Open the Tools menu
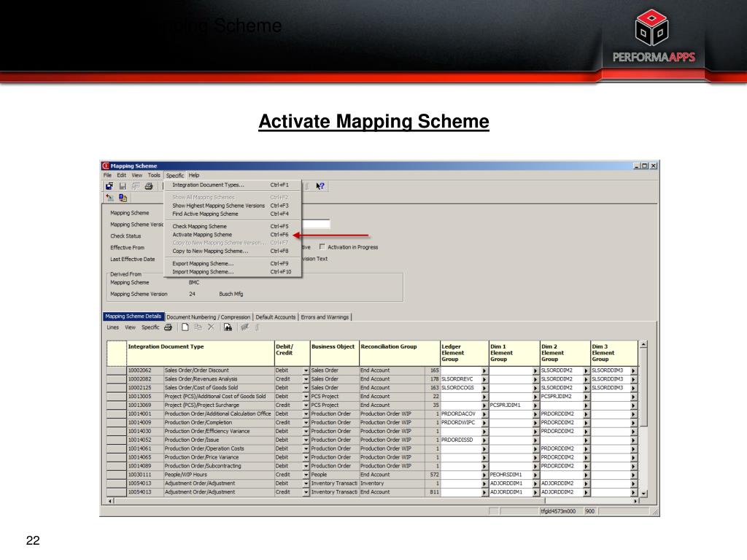747x560 pixels. click(154, 175)
